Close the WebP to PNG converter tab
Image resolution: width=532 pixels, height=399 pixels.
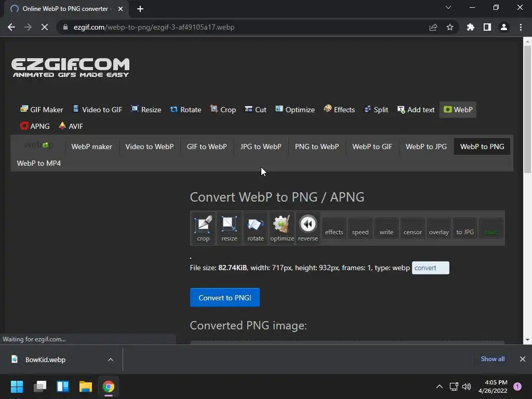pyautogui.click(x=120, y=9)
